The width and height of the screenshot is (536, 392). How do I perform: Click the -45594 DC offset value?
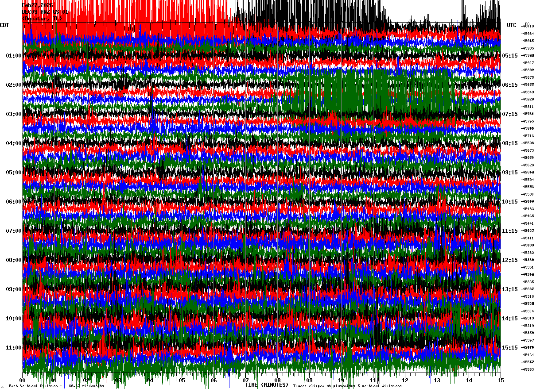[528, 180]
